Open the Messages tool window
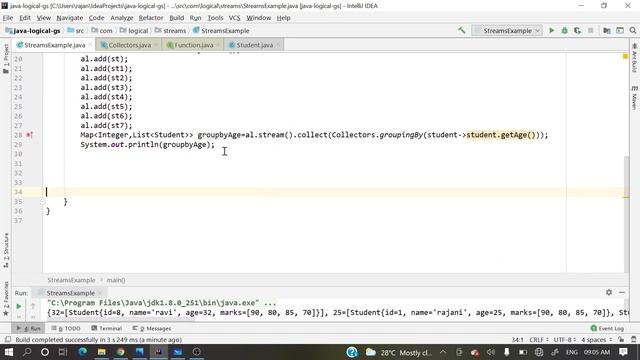Viewport: 640px width, 360px height. [x=152, y=328]
